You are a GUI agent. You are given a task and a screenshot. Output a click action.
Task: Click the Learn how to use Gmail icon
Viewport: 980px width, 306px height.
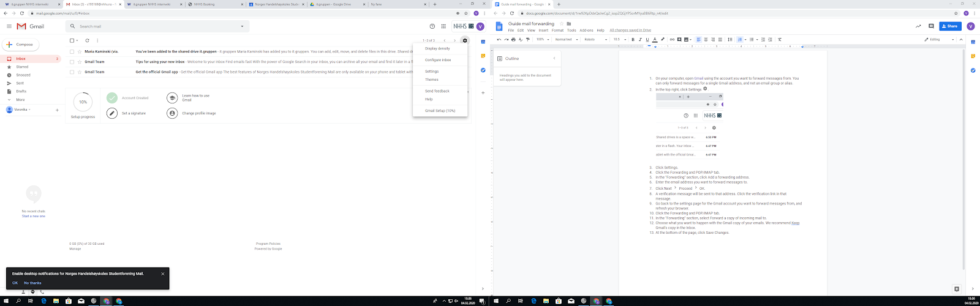(172, 97)
